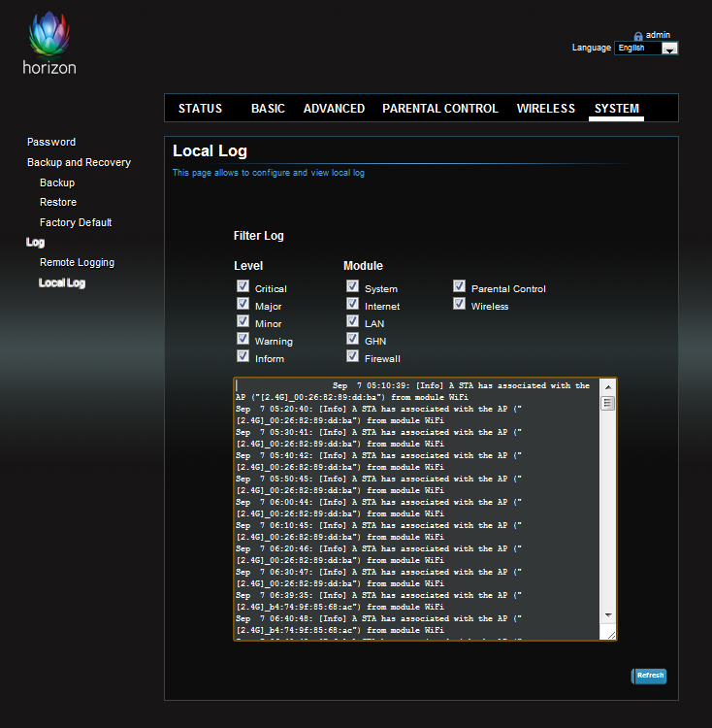Image resolution: width=712 pixels, height=728 pixels.
Task: Open Backup and Recovery section
Action: 79,162
